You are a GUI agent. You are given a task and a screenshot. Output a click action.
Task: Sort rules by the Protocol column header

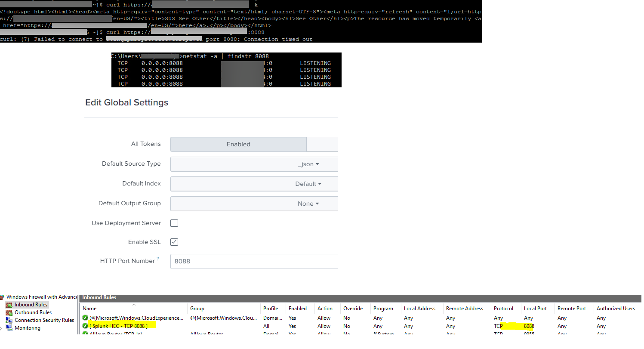pos(503,309)
